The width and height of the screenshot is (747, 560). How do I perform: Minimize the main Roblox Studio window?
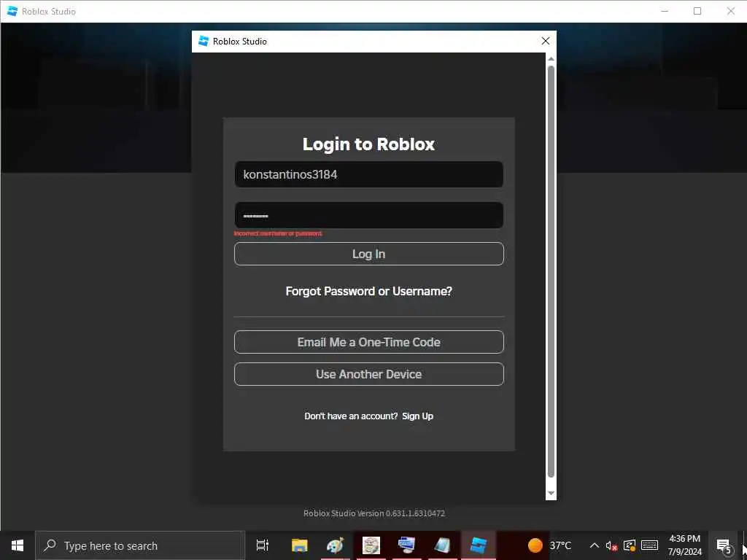tap(665, 11)
